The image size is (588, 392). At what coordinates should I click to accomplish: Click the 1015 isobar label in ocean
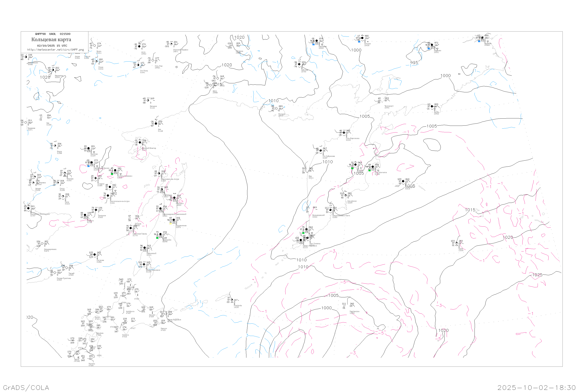(470, 210)
